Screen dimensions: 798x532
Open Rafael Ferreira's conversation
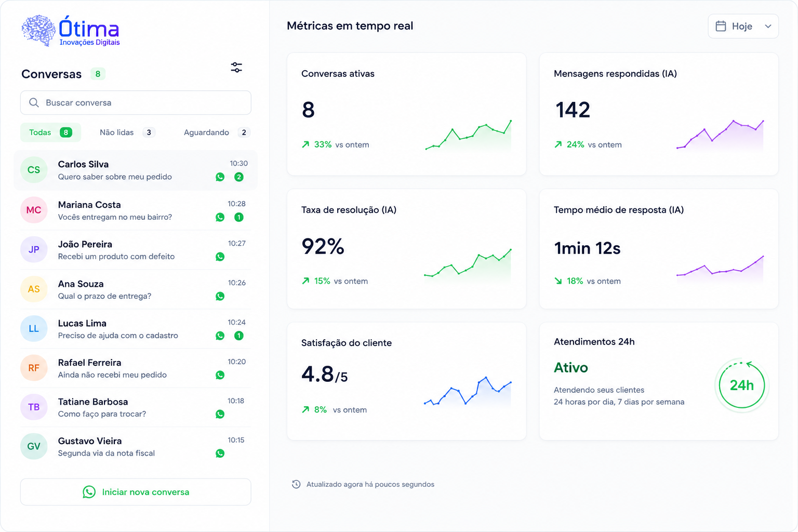136,368
